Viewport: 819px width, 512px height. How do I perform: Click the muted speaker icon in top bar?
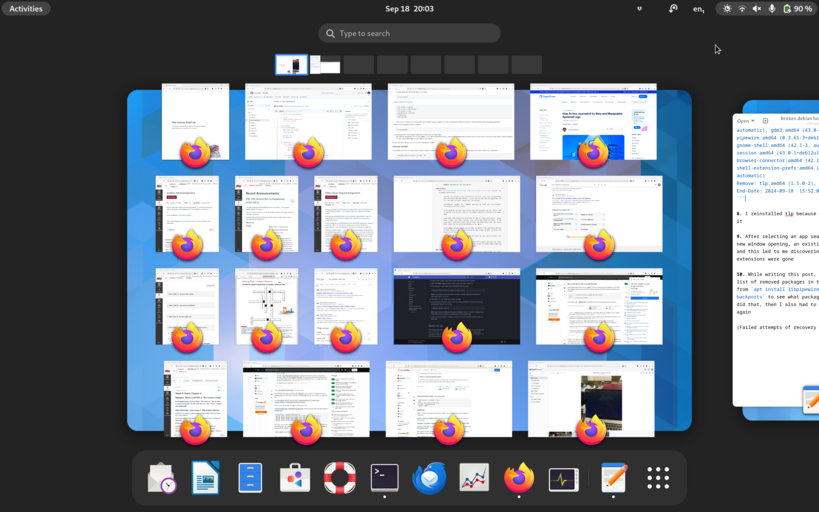[757, 8]
